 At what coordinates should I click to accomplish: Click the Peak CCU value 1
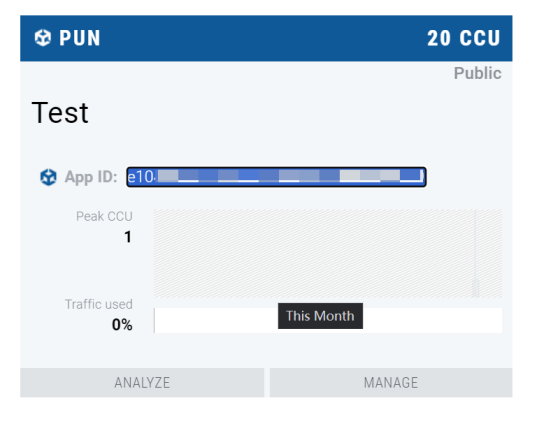128,237
